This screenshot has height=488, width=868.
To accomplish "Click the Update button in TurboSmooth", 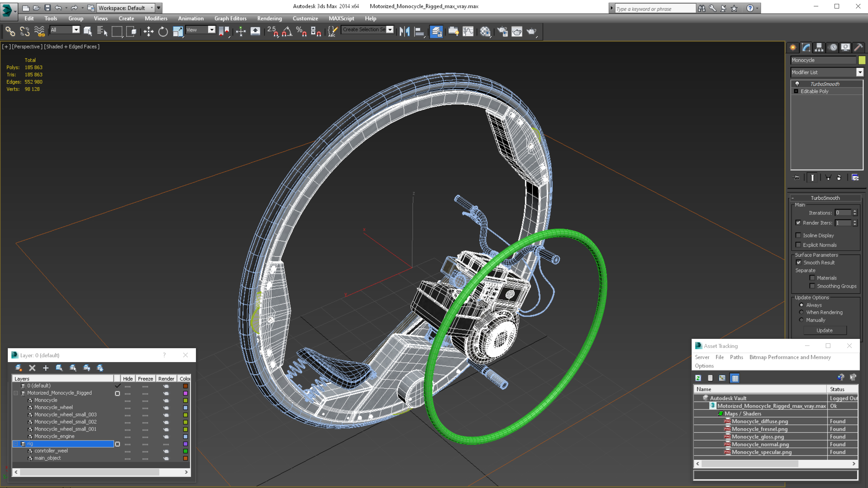I will tap(825, 330).
